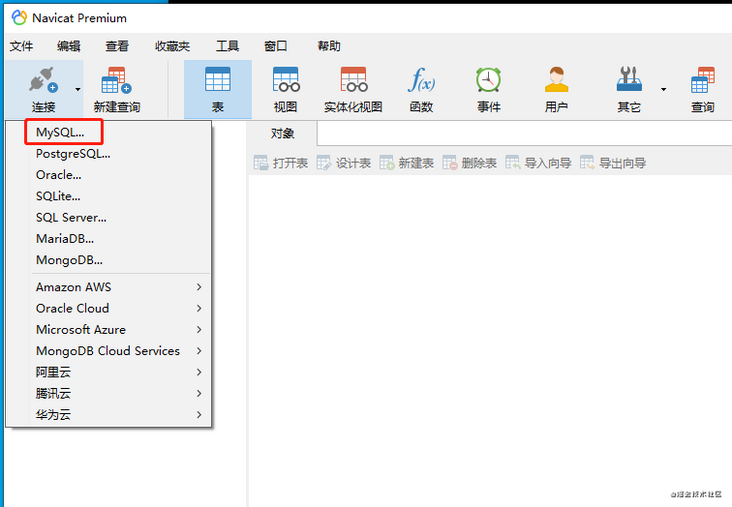Expand the 腾讯云 submenu arrow
This screenshot has height=507, width=732.
(x=199, y=394)
